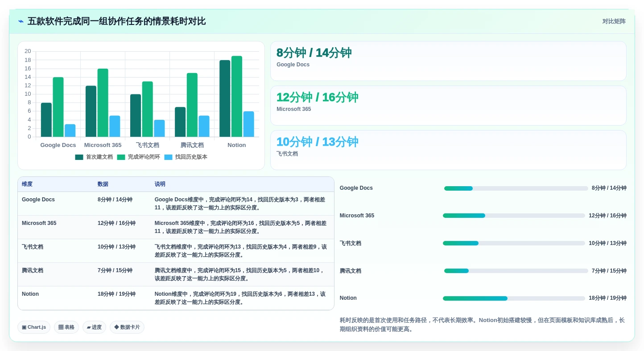The image size is (644, 351).
Task: Click the 表格 tag chip
Action: [x=66, y=327]
